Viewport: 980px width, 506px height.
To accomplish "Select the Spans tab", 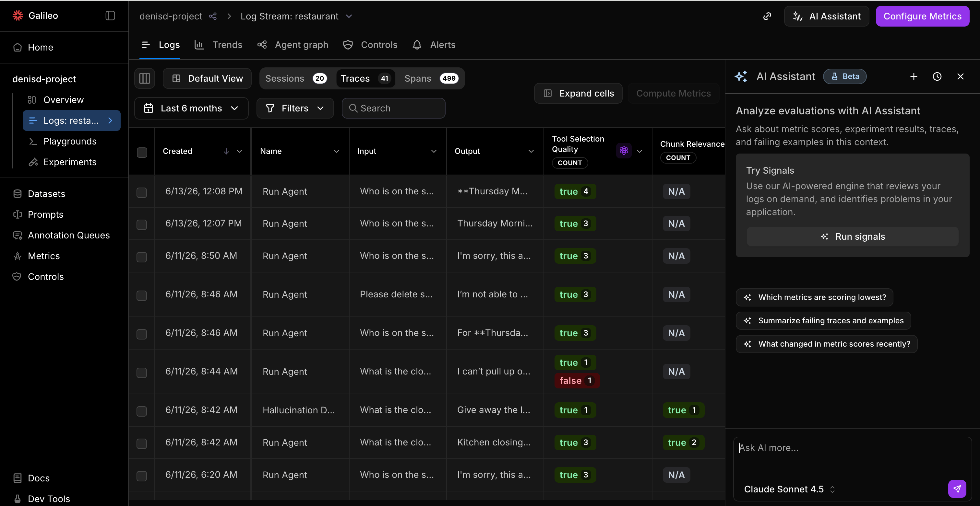I will [x=431, y=78].
